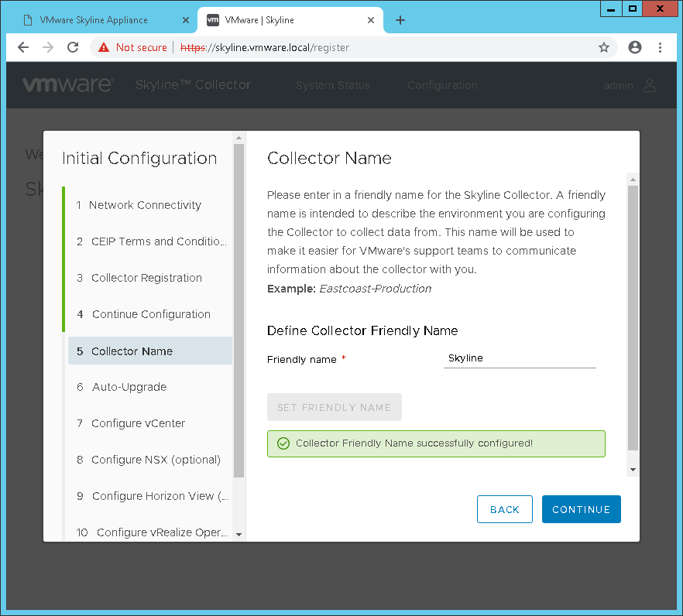Click sidebar scrollbar up arrow

[x=239, y=138]
